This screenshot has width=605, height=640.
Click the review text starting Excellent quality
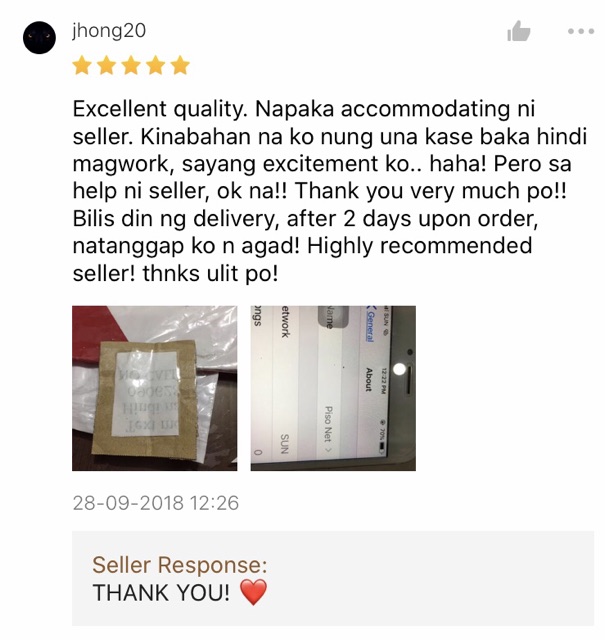(x=330, y=191)
